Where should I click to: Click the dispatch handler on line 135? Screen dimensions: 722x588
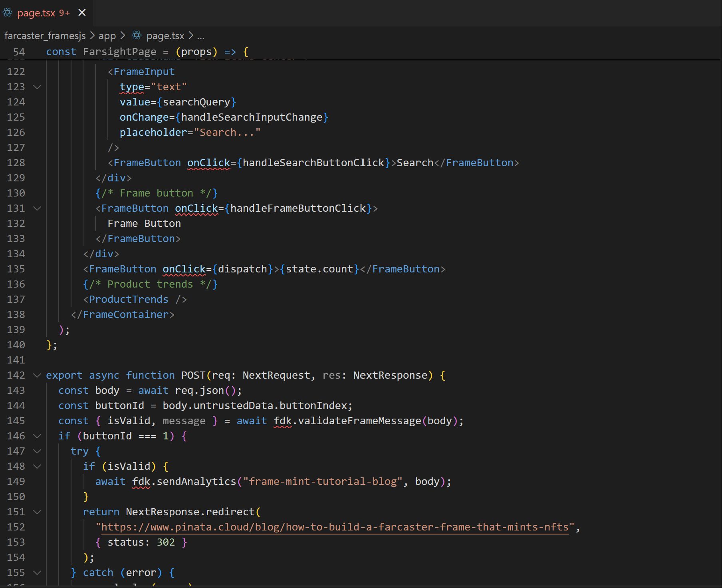pyautogui.click(x=242, y=269)
